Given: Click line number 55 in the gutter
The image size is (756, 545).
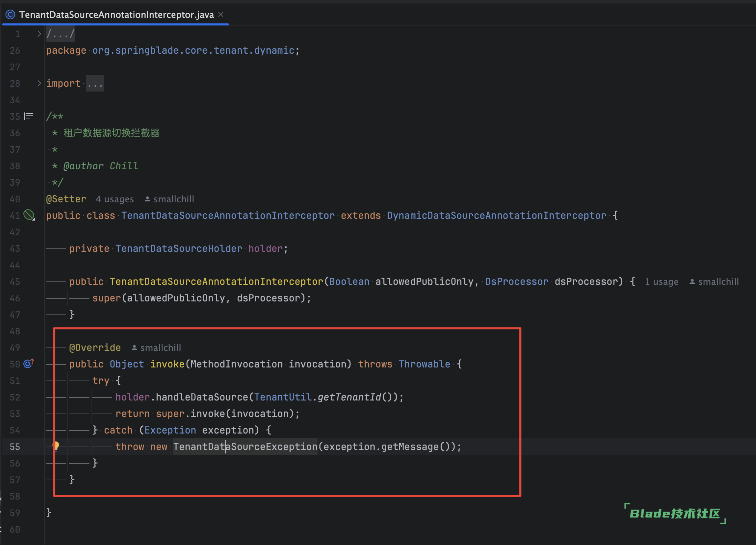Looking at the screenshot, I should pos(15,447).
